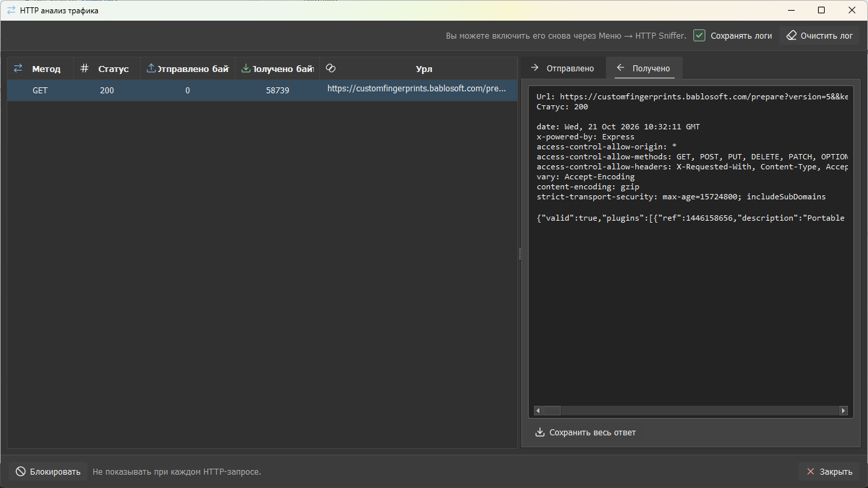Click the response horizontal scrollbar left arrow

[539, 411]
